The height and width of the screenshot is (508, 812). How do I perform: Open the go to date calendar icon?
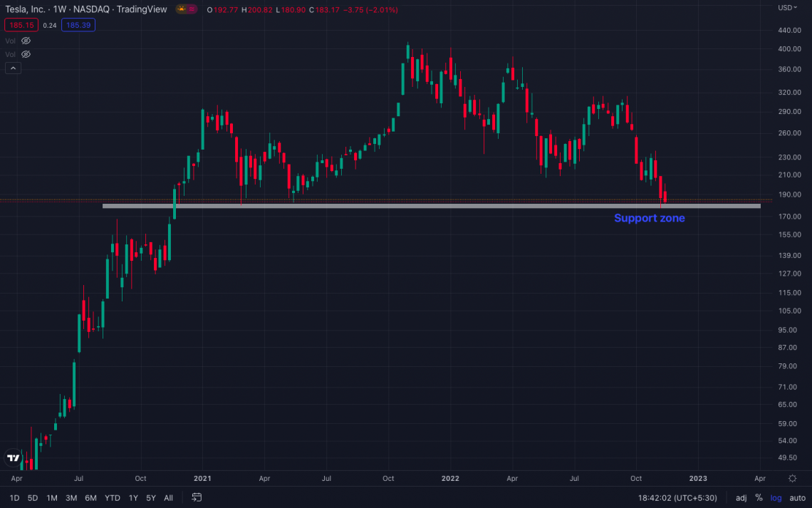tap(197, 497)
